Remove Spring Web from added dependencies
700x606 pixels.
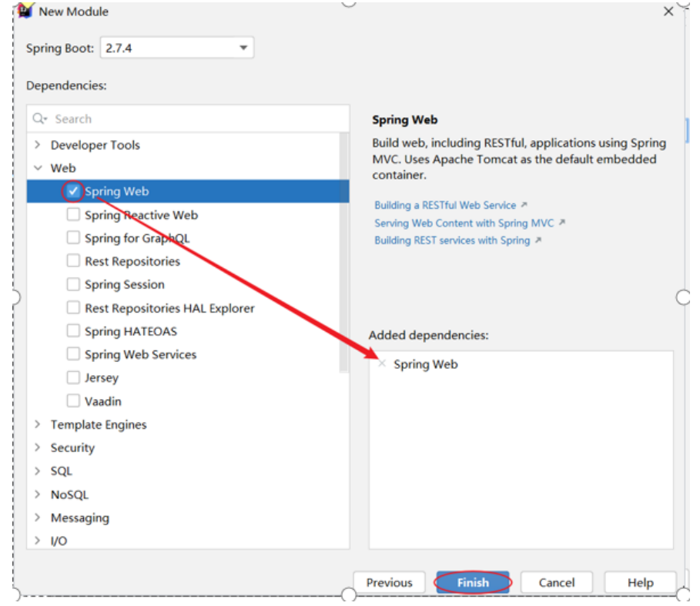382,363
